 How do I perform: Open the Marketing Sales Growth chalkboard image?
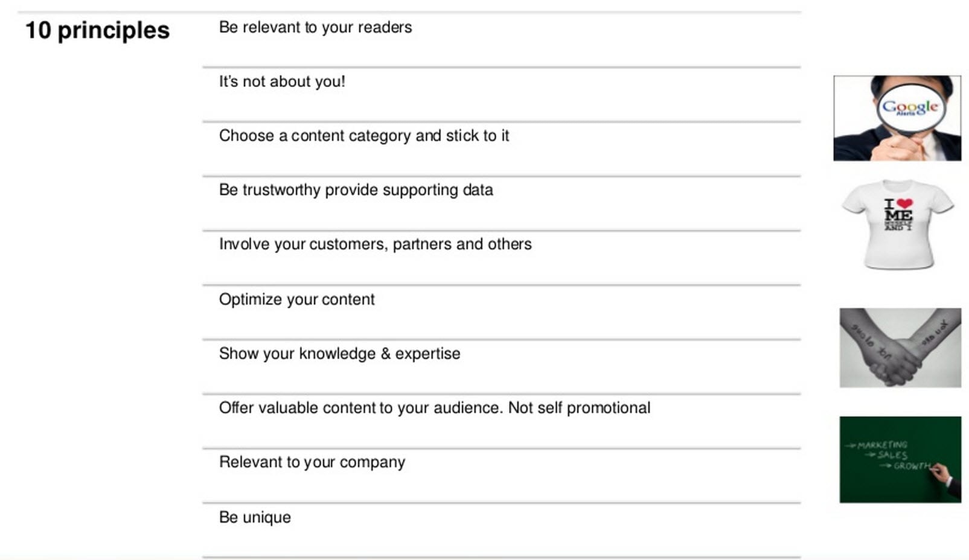900,459
